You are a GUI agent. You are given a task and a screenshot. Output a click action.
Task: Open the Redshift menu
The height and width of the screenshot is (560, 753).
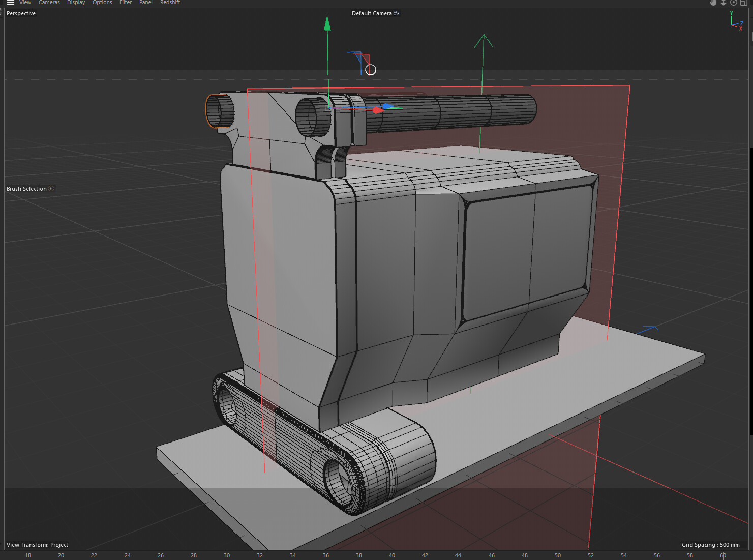point(170,3)
